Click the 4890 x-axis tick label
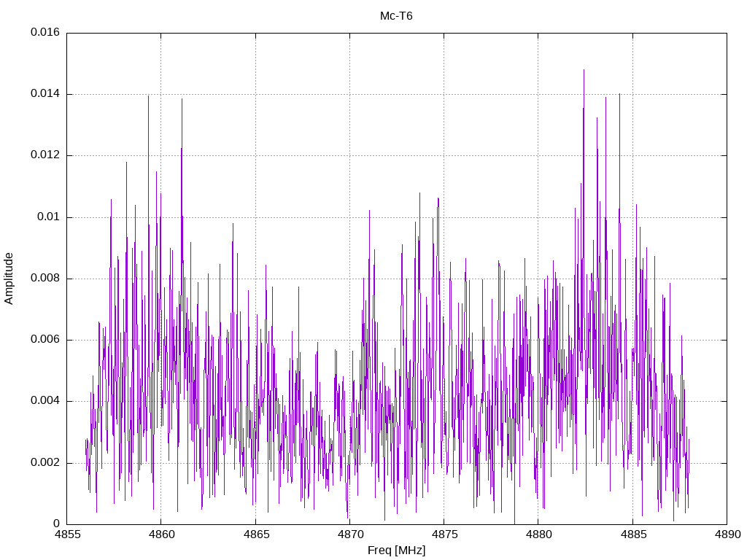This screenshot has height=560, width=747. tap(727, 534)
